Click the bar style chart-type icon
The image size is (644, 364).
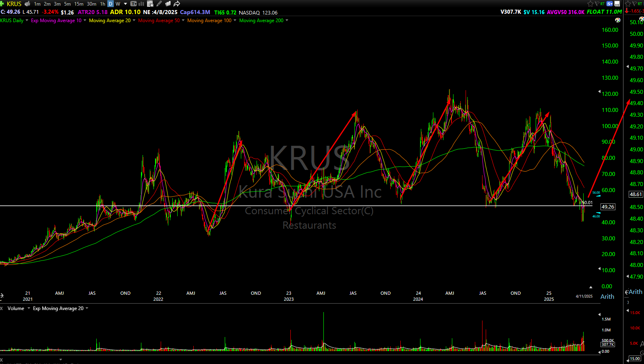click(x=141, y=4)
